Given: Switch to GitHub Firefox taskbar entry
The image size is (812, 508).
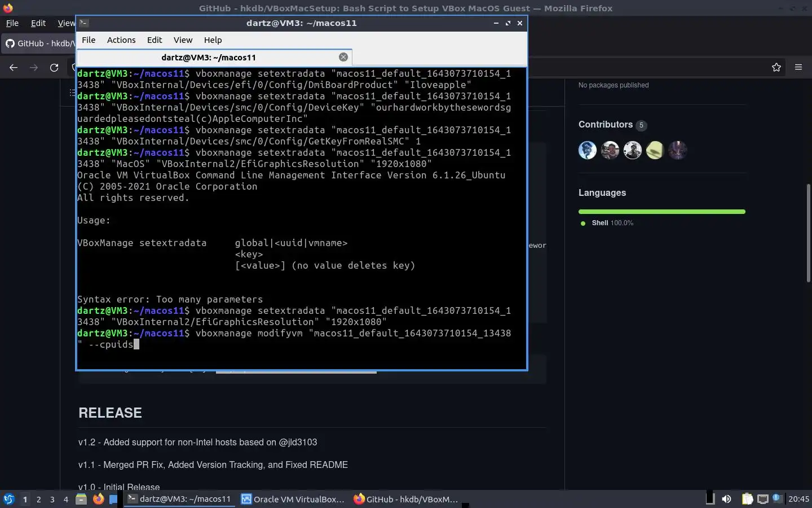Looking at the screenshot, I should (x=407, y=499).
